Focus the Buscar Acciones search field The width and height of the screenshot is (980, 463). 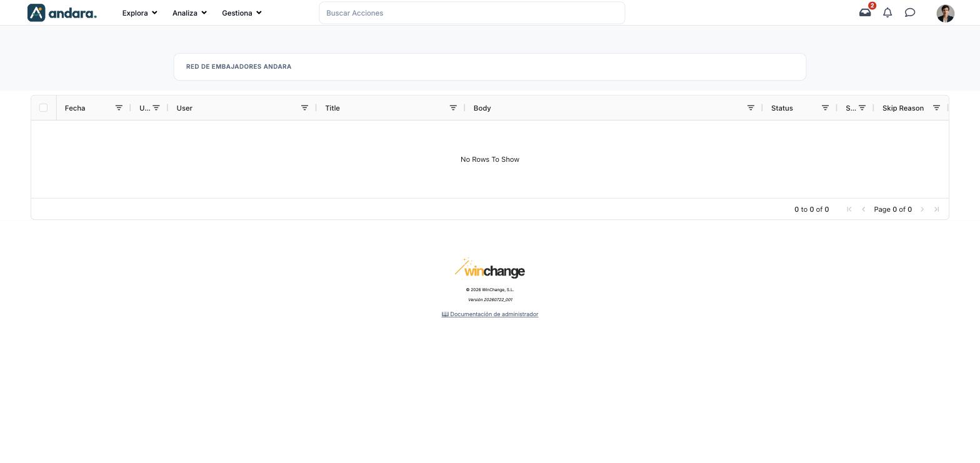472,12
